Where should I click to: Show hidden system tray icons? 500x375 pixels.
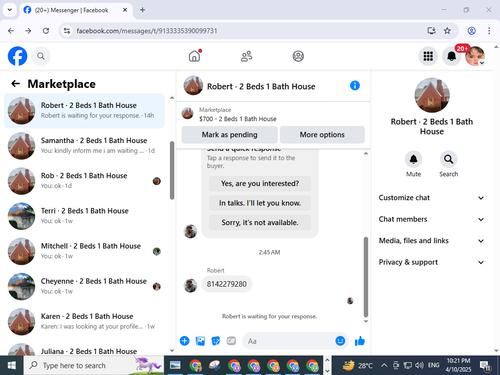[x=384, y=365]
